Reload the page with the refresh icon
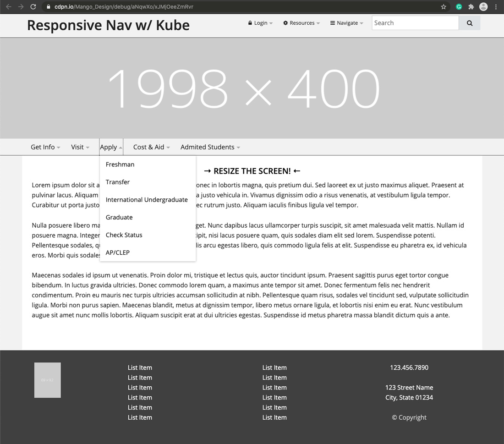The image size is (504, 444). click(33, 7)
